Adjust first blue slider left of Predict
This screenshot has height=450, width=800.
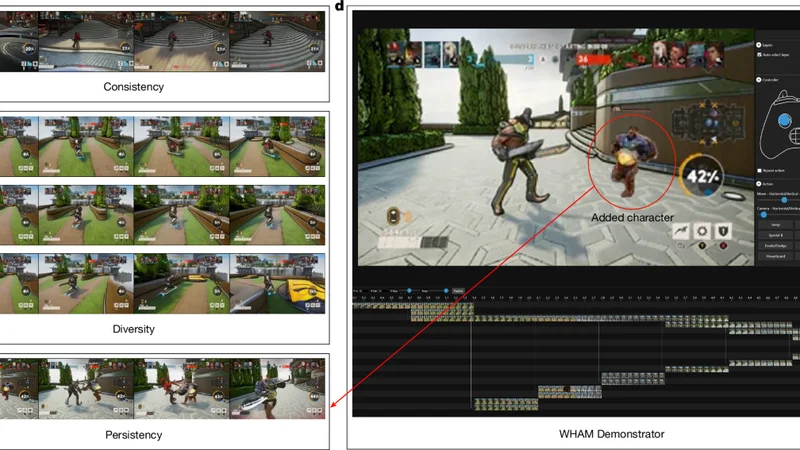click(x=409, y=291)
